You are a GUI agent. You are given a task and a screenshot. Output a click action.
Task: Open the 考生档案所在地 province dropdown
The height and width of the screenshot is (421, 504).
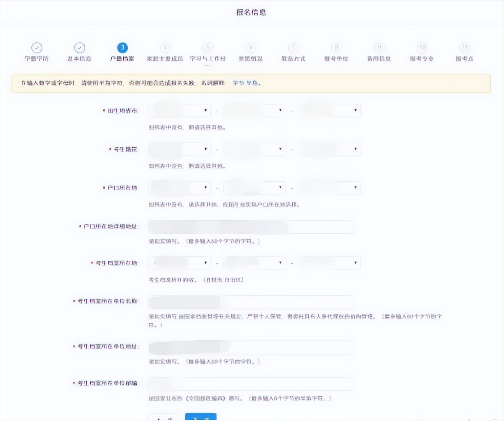(179, 263)
